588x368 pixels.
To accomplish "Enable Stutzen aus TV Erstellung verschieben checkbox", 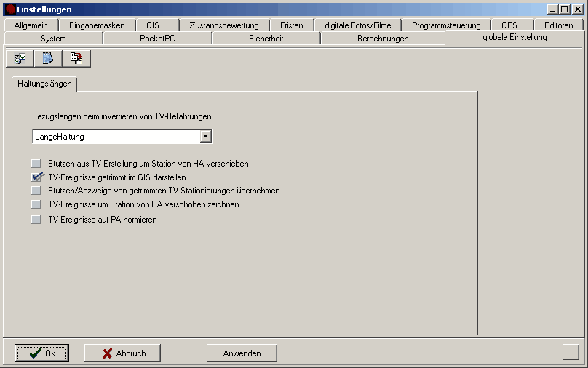I will pos(36,164).
